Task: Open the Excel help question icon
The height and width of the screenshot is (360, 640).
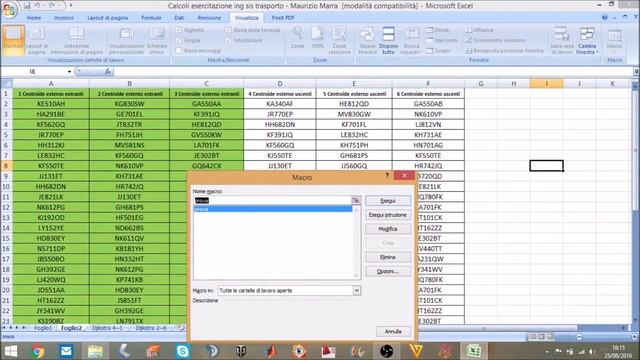Action: [x=604, y=17]
